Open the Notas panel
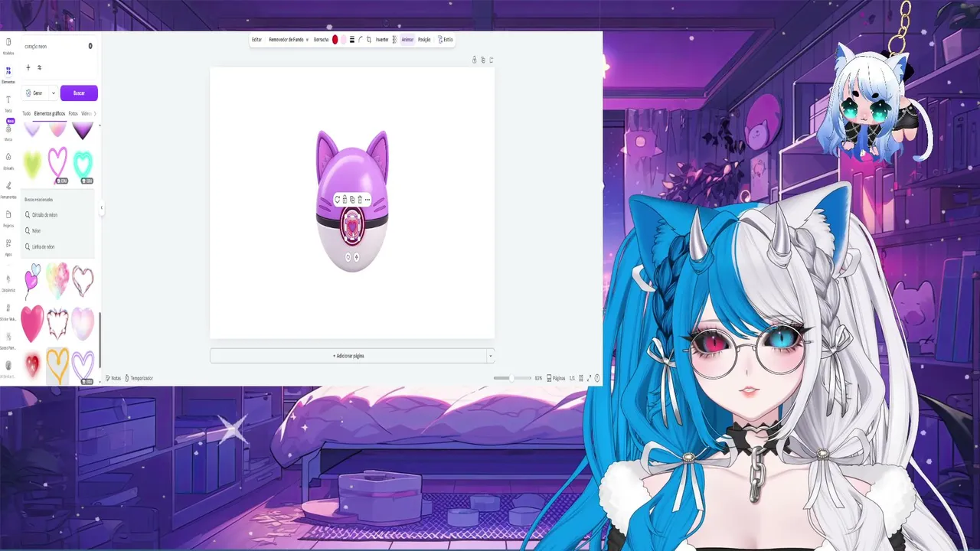Image resolution: width=980 pixels, height=551 pixels. (113, 378)
